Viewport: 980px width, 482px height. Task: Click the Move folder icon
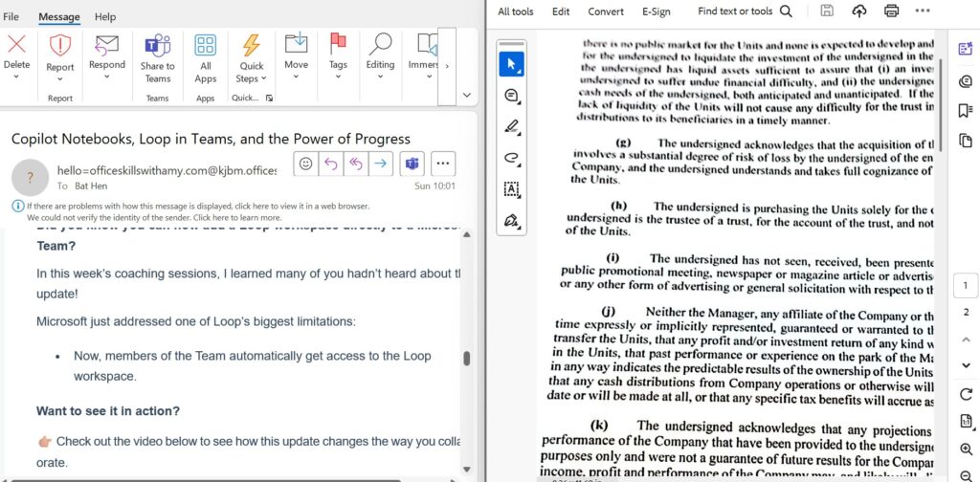click(297, 44)
